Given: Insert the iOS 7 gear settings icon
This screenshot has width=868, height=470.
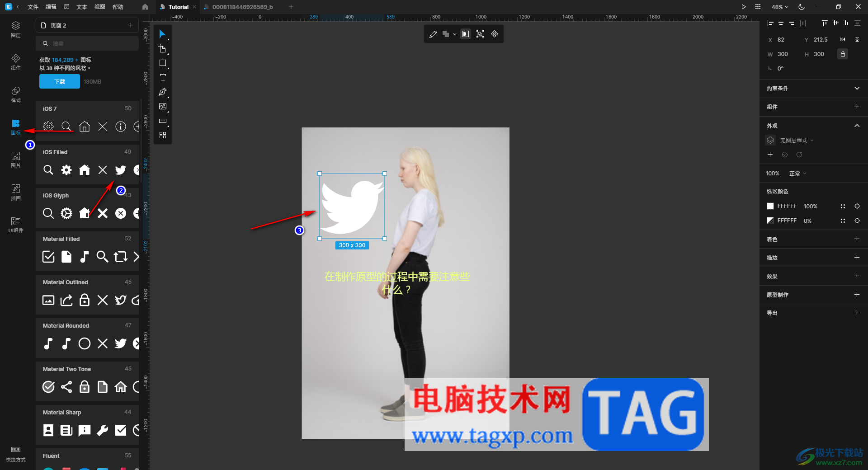Looking at the screenshot, I should tap(48, 127).
